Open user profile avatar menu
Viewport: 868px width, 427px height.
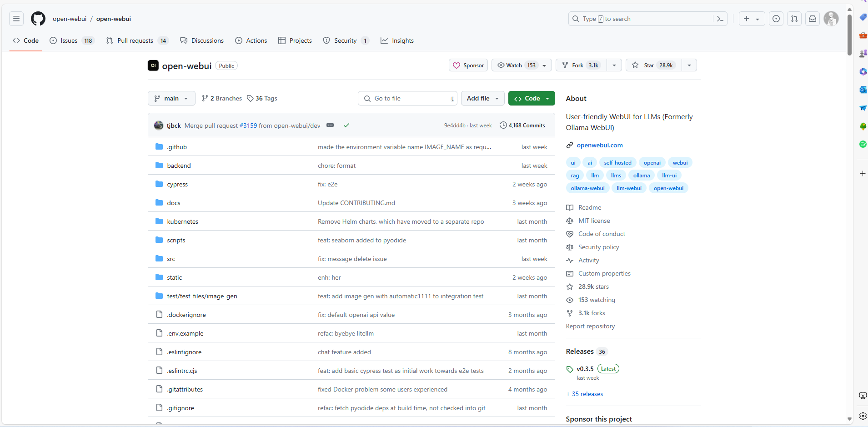tap(831, 19)
